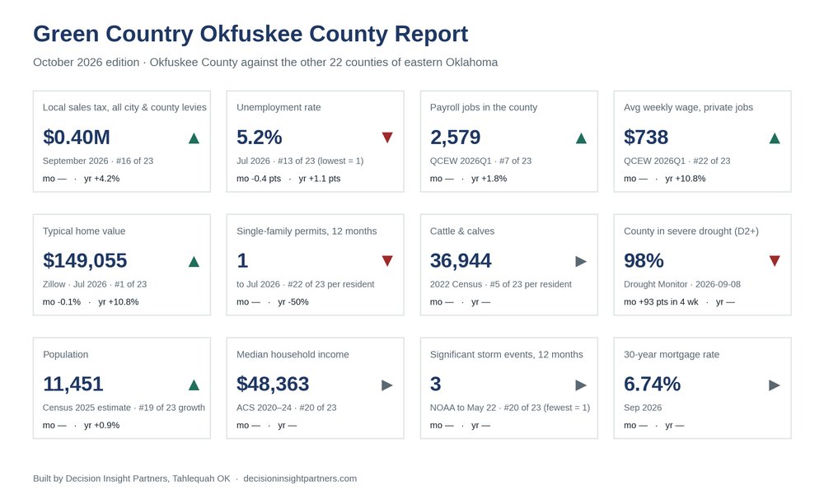Click the 'Unemployment rate' card label
The image size is (824, 504).
[279, 107]
